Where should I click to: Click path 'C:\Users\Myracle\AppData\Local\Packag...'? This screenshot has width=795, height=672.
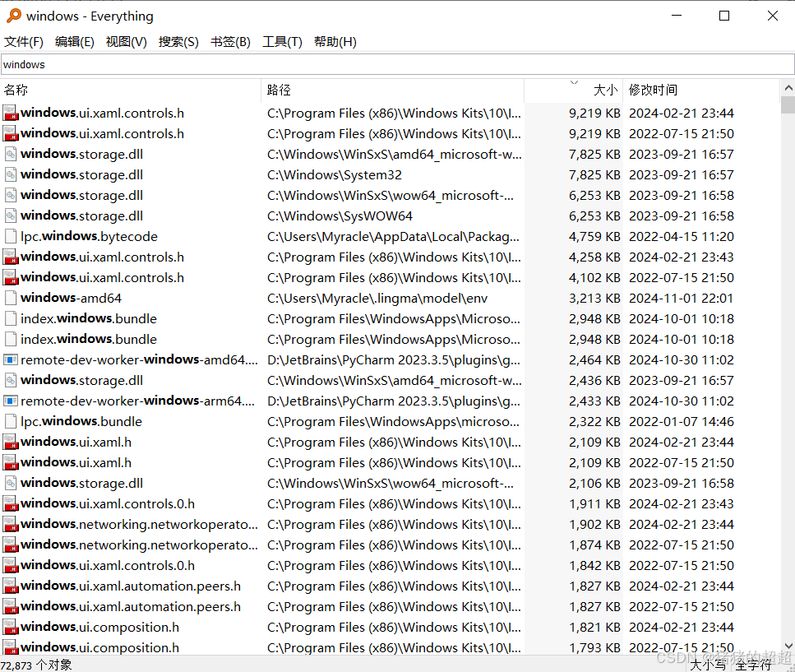[x=394, y=237]
